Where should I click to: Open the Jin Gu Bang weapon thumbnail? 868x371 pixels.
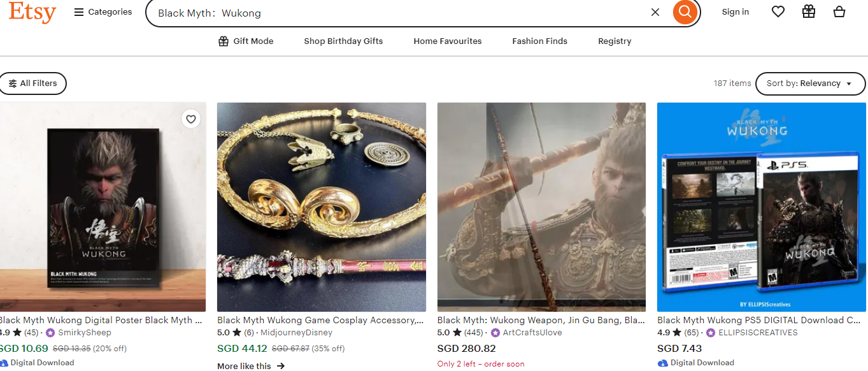541,207
